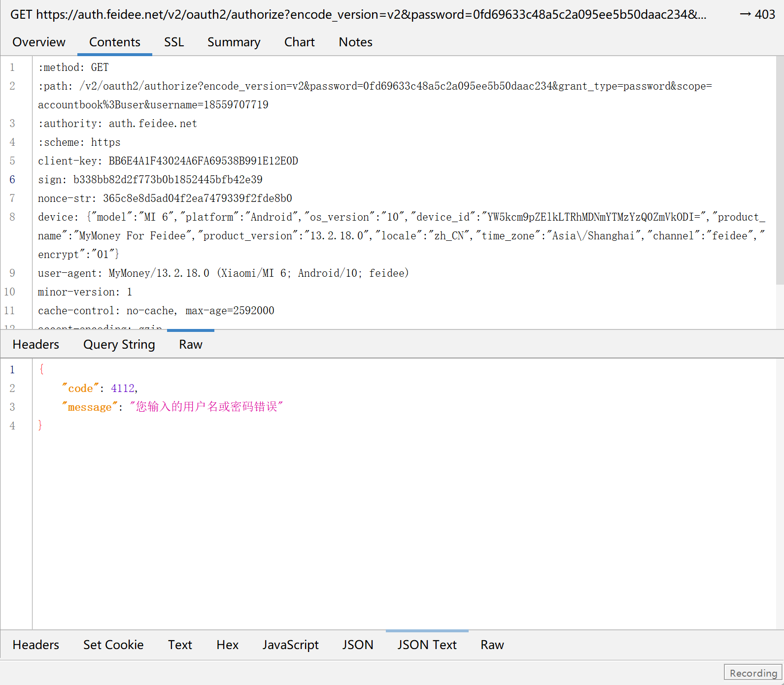The height and width of the screenshot is (685, 784).
Task: Click the response "code": 4112 line
Action: [100, 389]
